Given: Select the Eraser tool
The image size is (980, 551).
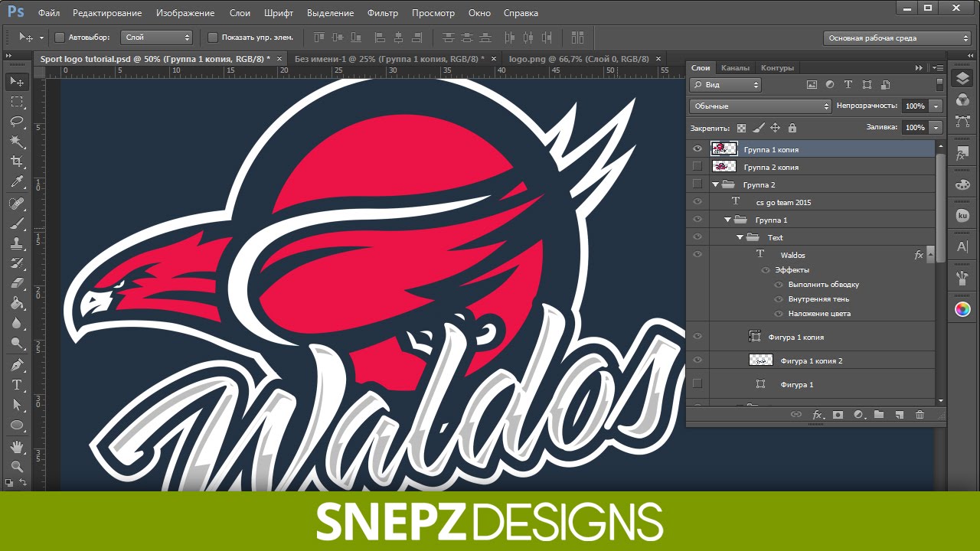Looking at the screenshot, I should click(x=17, y=283).
